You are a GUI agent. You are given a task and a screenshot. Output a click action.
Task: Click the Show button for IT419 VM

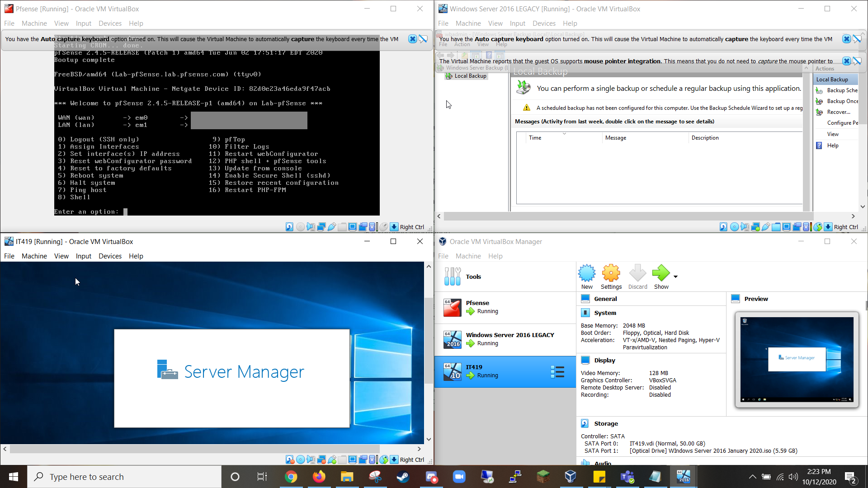[661, 277]
